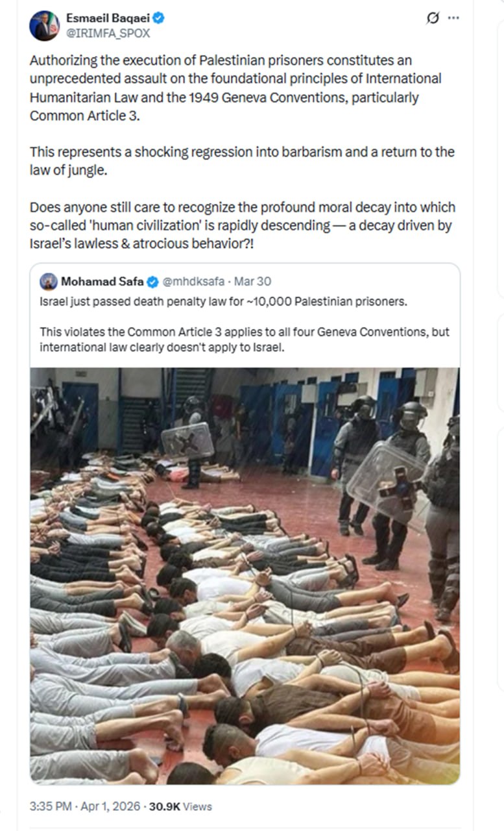Click paragraph mentioning 'law of jungle'
This screenshot has width=504, height=831.
(x=242, y=161)
